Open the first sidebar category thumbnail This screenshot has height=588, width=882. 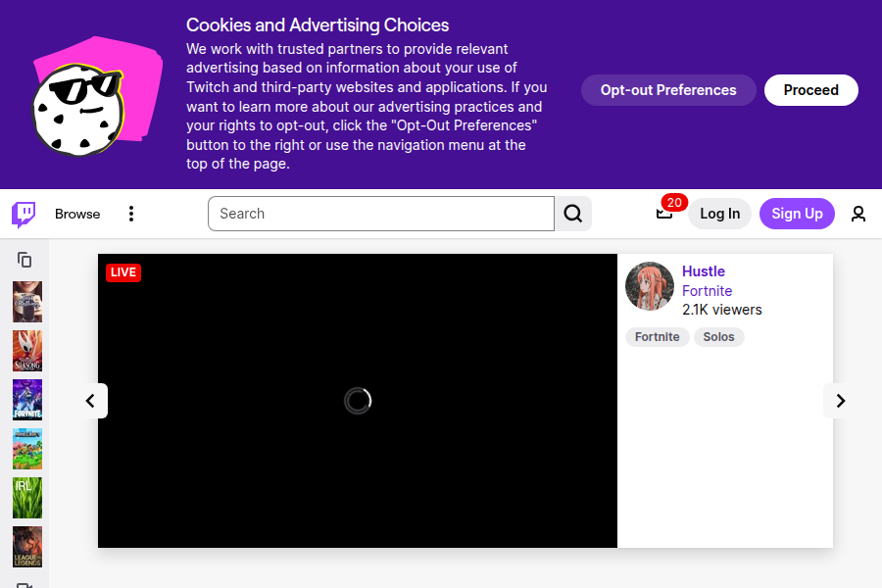27,302
